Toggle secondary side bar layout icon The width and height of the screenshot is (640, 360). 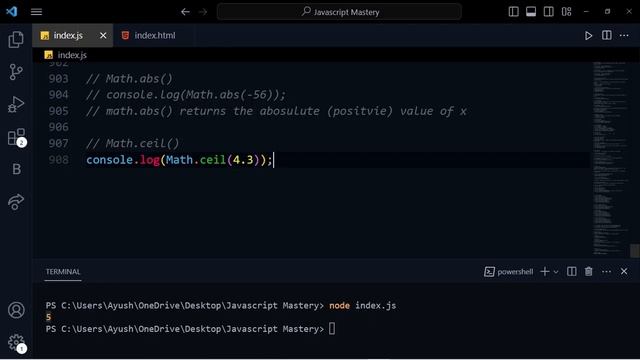(549, 12)
